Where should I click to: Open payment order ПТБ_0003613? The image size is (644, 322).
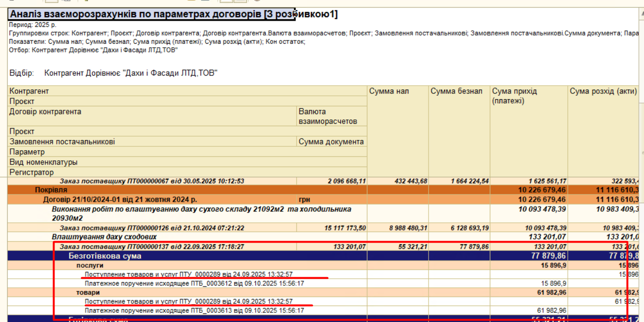(194, 311)
